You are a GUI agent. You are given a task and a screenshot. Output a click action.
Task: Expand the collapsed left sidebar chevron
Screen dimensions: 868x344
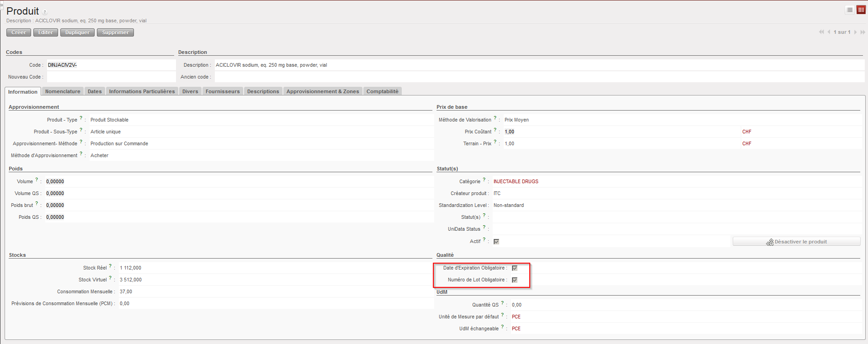pos(2,5)
